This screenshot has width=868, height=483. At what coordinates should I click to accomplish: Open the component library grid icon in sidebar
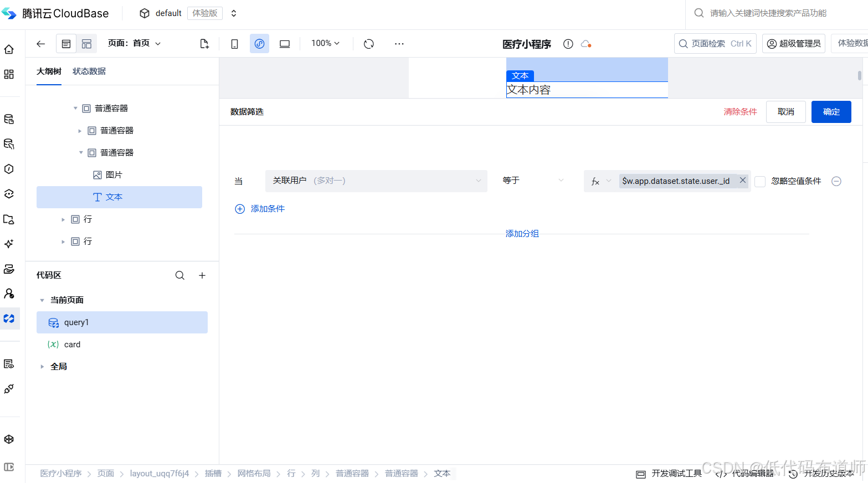click(9, 74)
